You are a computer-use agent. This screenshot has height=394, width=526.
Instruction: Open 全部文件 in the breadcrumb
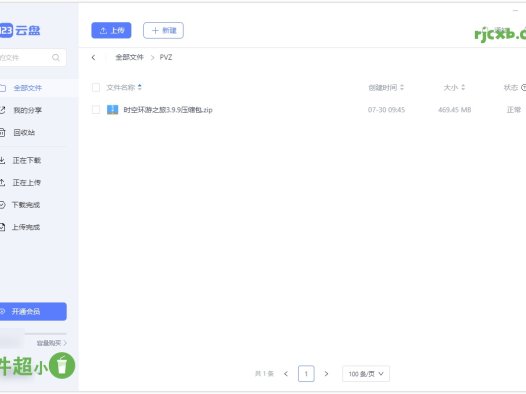(129, 57)
